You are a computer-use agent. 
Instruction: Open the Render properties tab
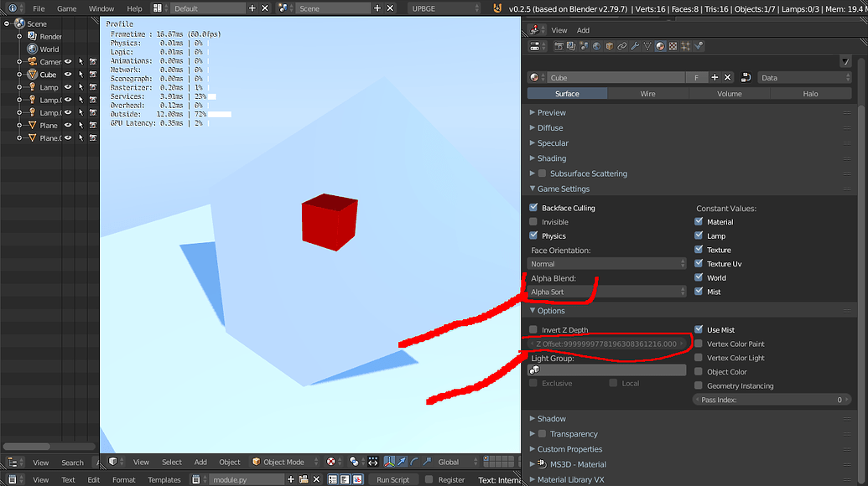(559, 46)
